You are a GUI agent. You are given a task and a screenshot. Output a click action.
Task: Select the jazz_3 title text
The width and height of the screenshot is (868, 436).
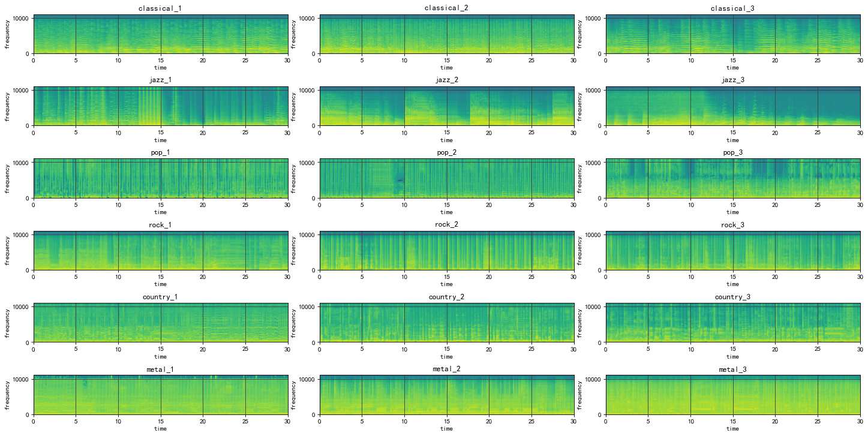pos(732,80)
